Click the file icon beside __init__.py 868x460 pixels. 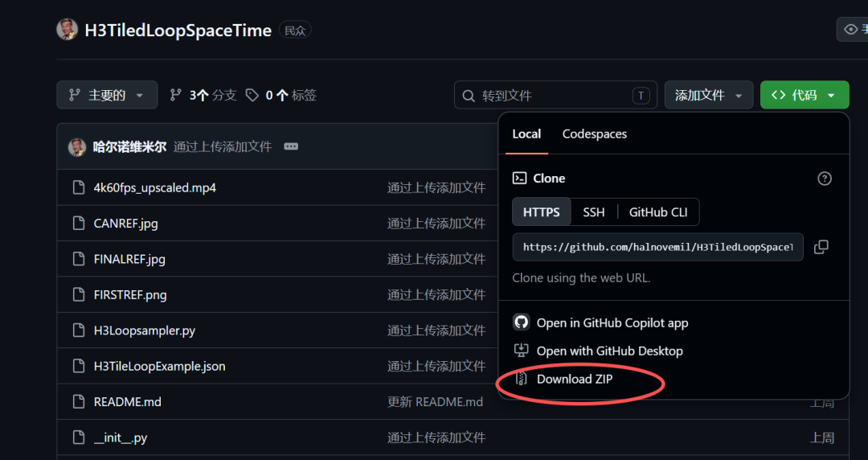(x=79, y=437)
